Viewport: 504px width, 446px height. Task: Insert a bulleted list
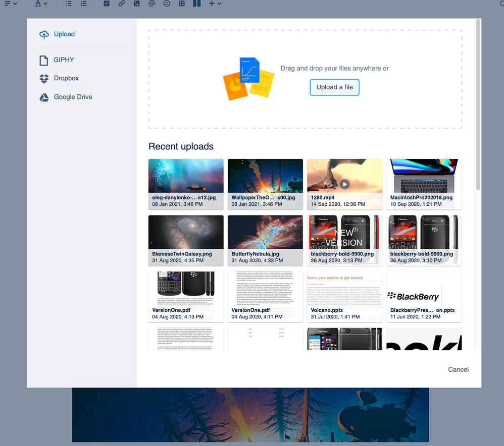tap(69, 4)
